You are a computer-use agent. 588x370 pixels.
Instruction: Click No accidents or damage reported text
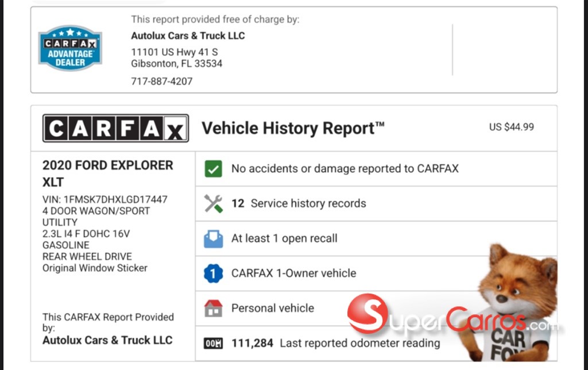(345, 169)
